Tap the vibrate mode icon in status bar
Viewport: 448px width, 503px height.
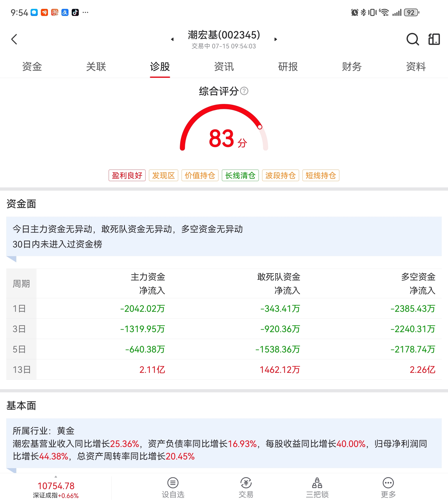point(372,12)
